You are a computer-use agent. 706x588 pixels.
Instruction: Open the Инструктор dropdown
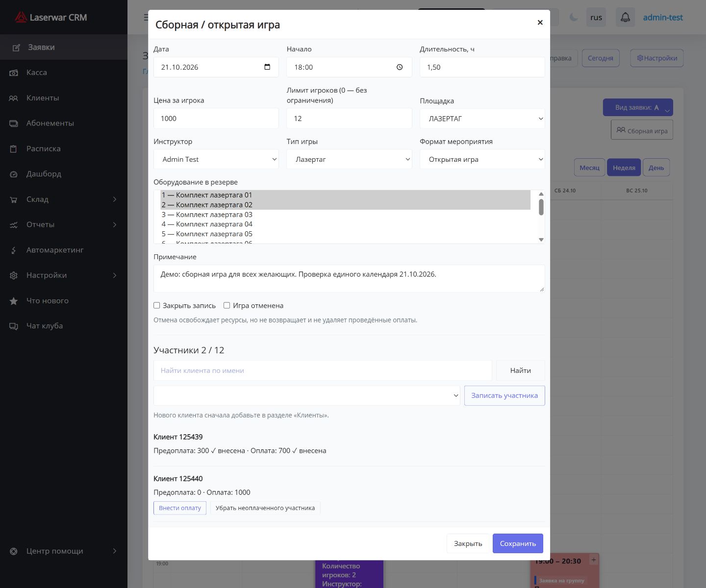pos(216,159)
